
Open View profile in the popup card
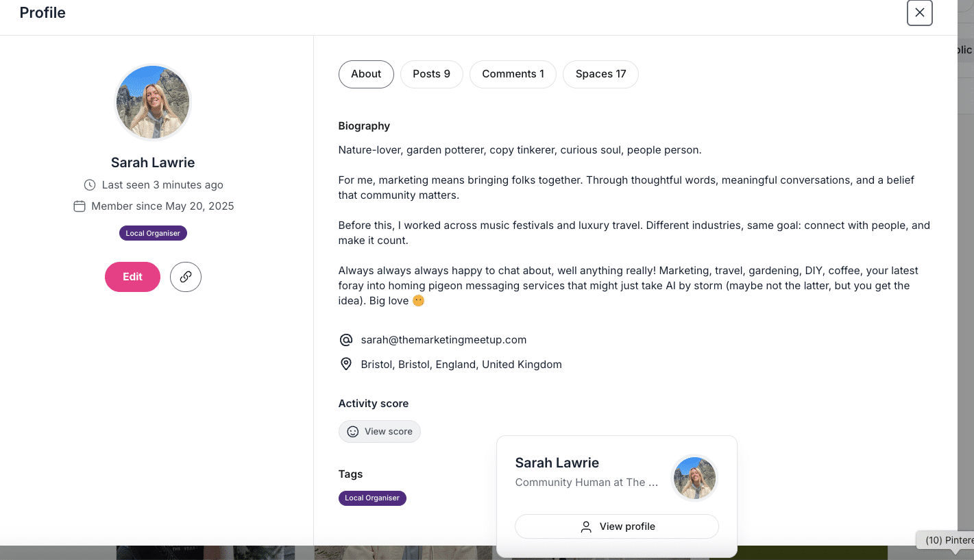[617, 526]
